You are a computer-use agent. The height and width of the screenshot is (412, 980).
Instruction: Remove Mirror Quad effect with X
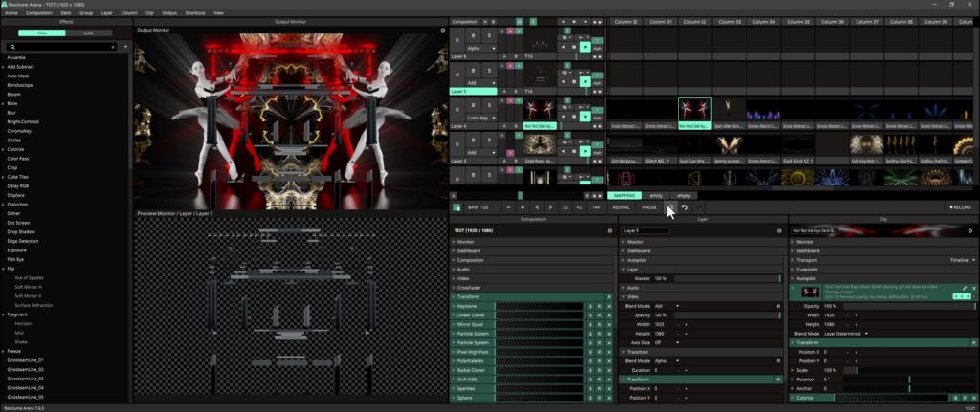[x=608, y=325]
